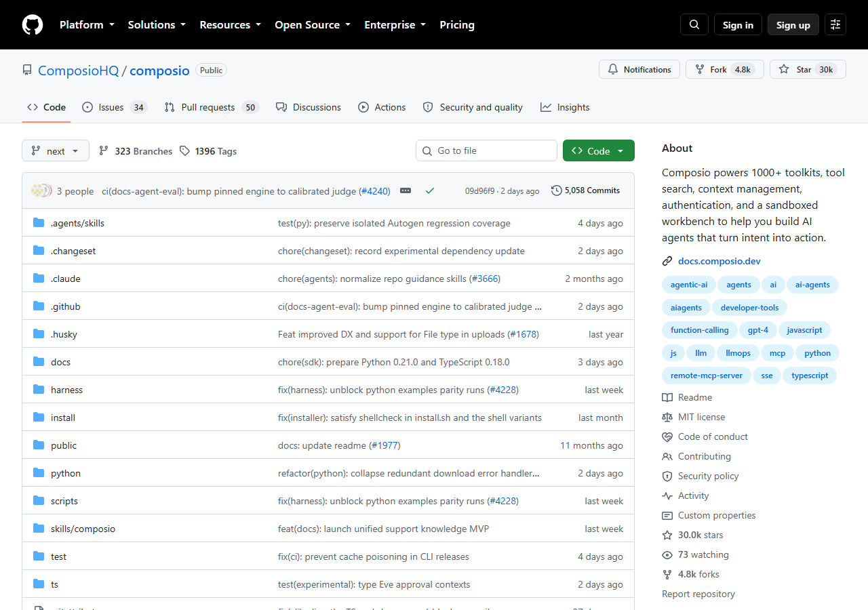The width and height of the screenshot is (868, 610).
Task: Select the typescript topic tag
Action: [810, 375]
